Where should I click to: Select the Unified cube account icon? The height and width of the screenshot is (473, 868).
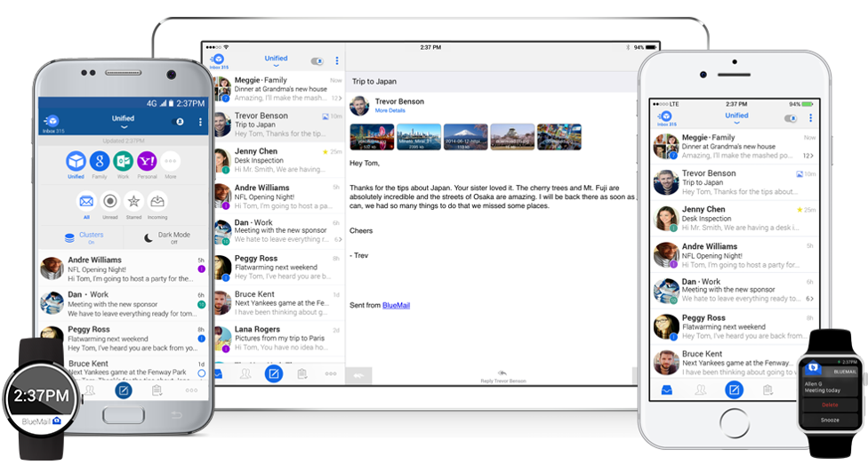(x=76, y=162)
